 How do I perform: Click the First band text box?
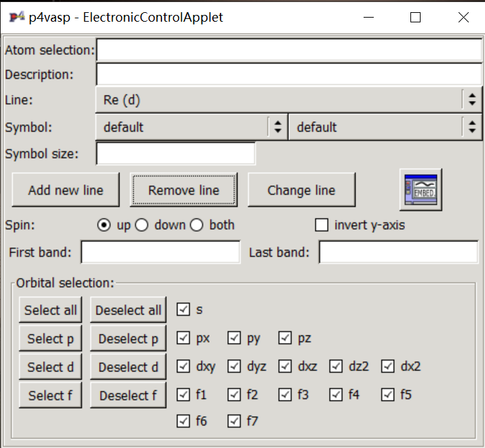pyautogui.click(x=160, y=253)
